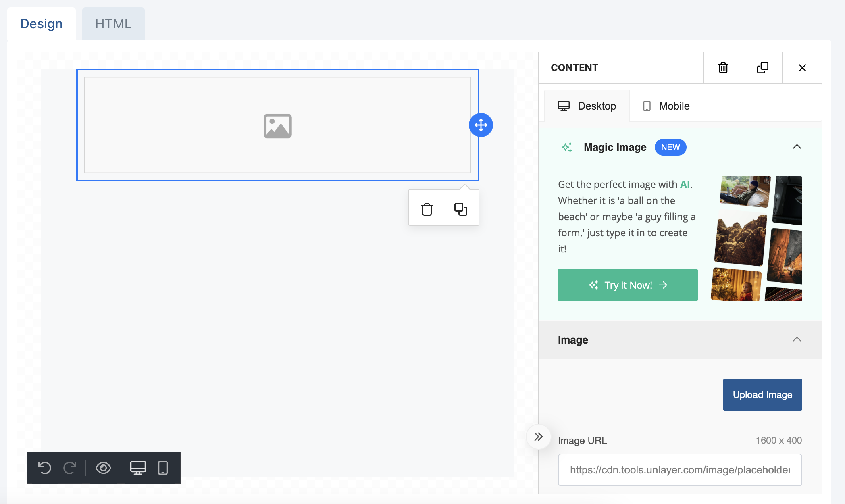The image size is (845, 504).
Task: Delete image block via floating toolbar trash
Action: pos(427,209)
